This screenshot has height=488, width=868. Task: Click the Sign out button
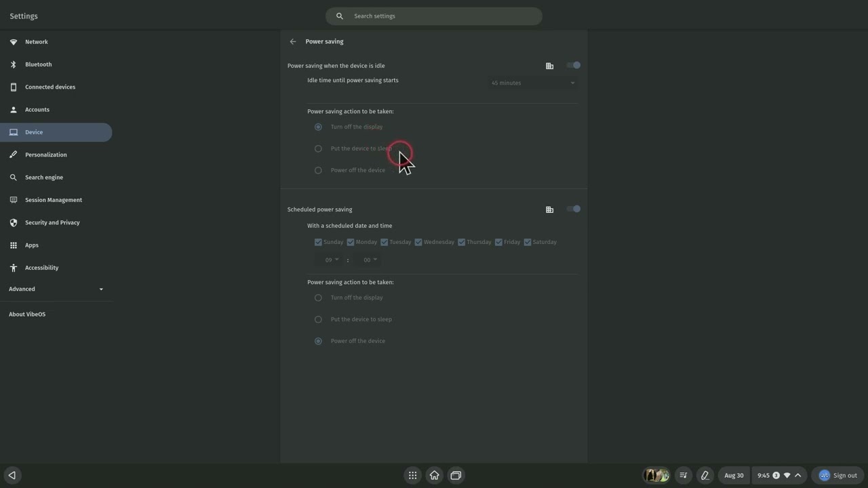coord(838,475)
